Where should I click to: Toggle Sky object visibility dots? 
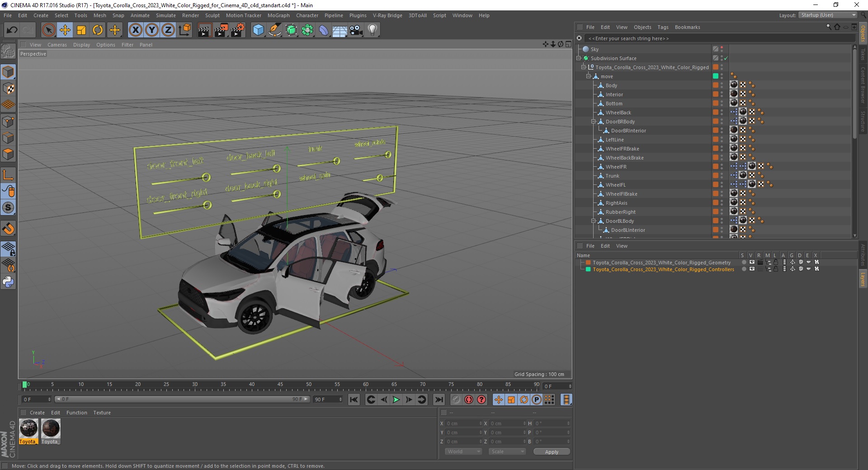722,49
